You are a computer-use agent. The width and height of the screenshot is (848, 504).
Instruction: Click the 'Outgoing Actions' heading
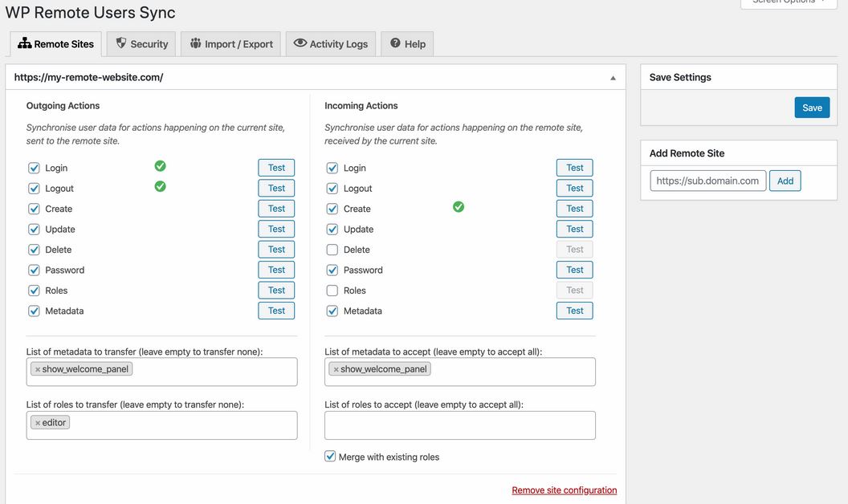pos(63,106)
